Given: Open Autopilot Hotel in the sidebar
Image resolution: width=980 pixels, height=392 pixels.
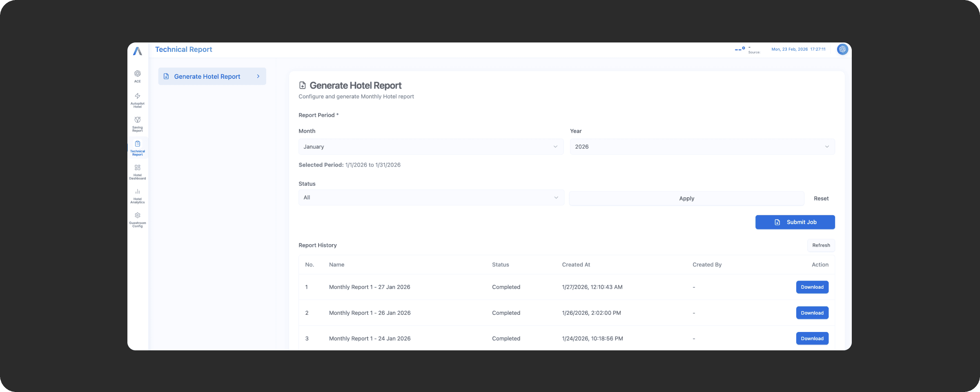Looking at the screenshot, I should click(x=138, y=100).
